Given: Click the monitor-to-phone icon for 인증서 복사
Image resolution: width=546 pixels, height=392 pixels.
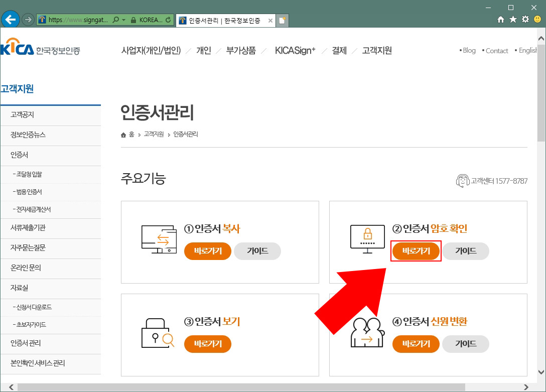Looking at the screenshot, I should tap(158, 239).
